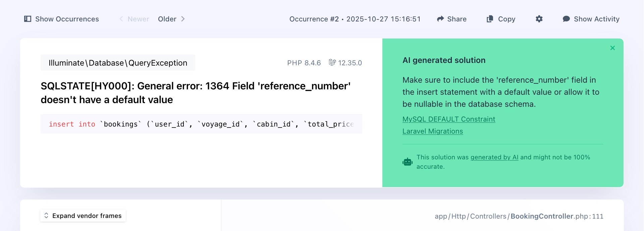Open the MySQL DEFAULT Constraint link

(449, 119)
